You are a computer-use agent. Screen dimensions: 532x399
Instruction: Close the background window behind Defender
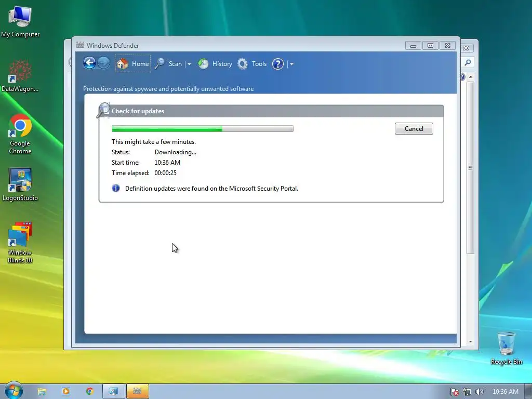[466, 48]
